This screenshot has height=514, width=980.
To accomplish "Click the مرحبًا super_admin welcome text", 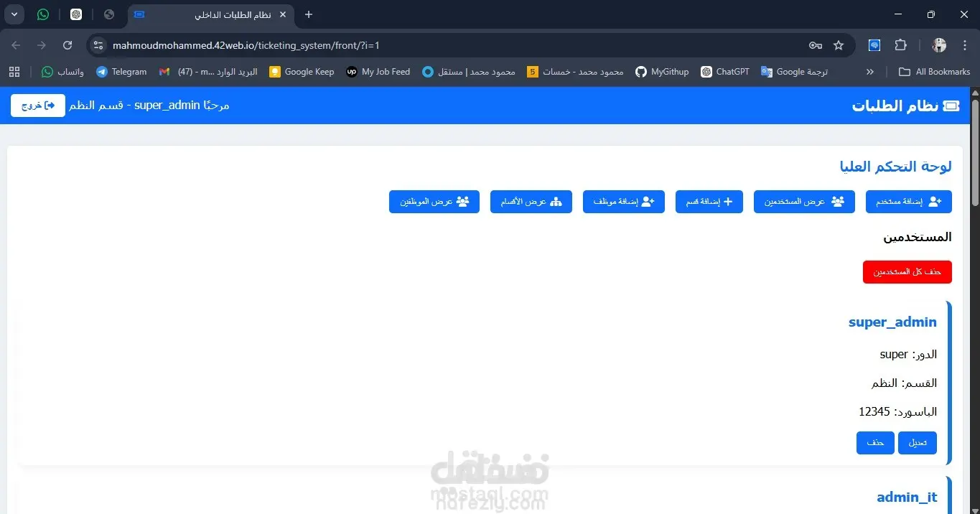I will click(x=149, y=106).
